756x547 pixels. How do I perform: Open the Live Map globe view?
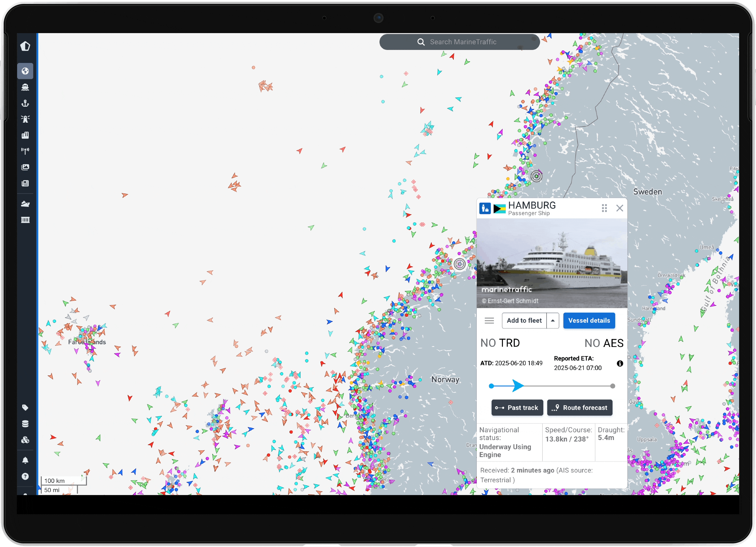25,71
